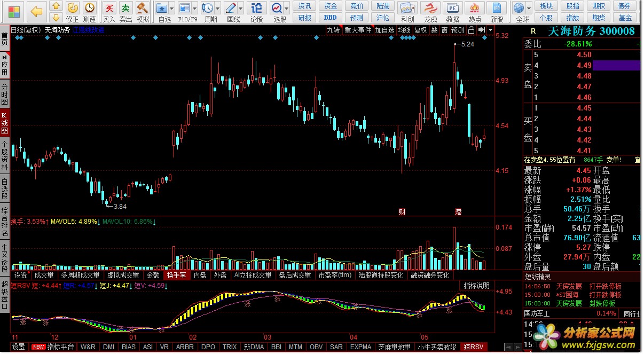Switch to the 换手率 volume tab
644x354 pixels.
click(176, 276)
